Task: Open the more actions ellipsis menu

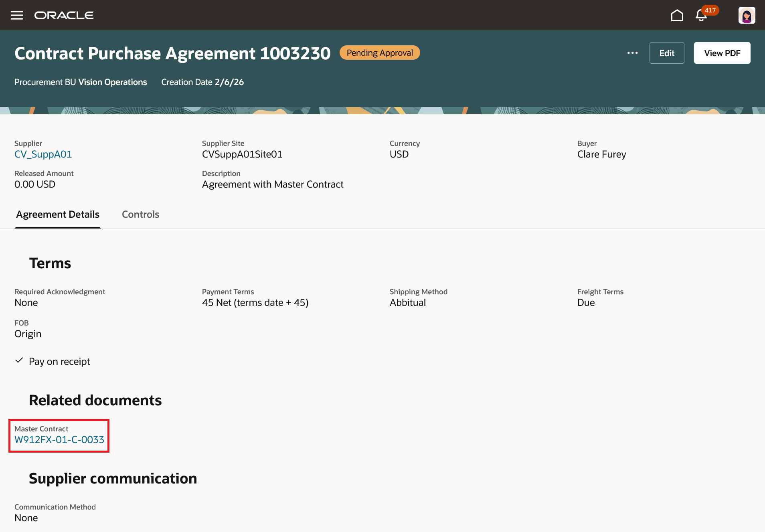Action: (x=632, y=53)
